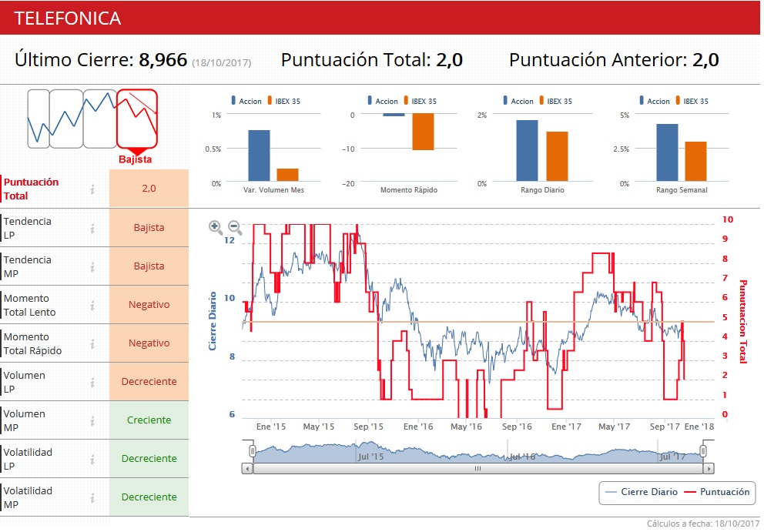Zoom in on the main chart
Screen dimensions: 764x532
tap(216, 227)
